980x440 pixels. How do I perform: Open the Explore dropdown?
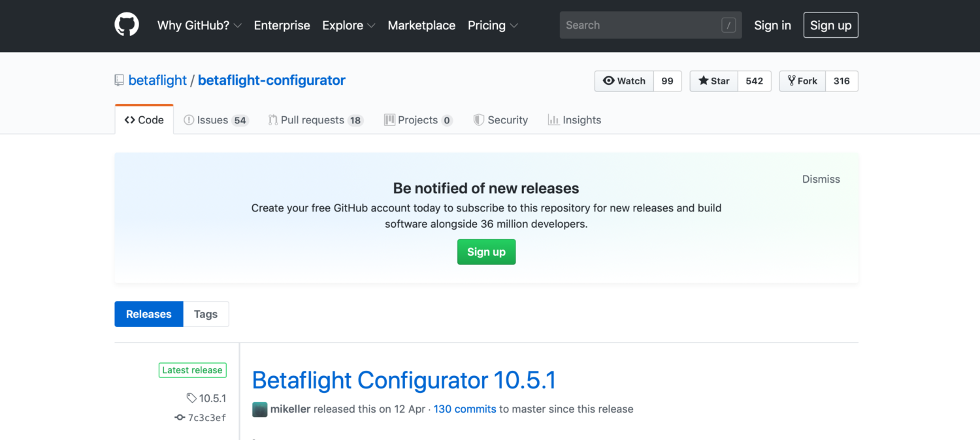tap(343, 25)
